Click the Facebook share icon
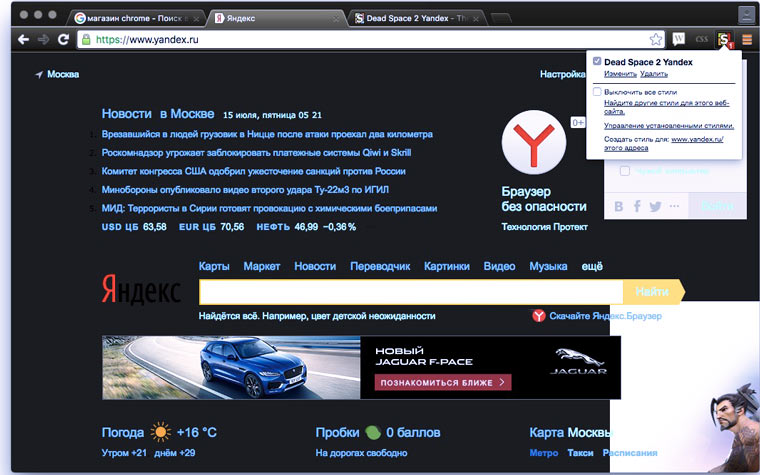The image size is (760, 475). 637,206
